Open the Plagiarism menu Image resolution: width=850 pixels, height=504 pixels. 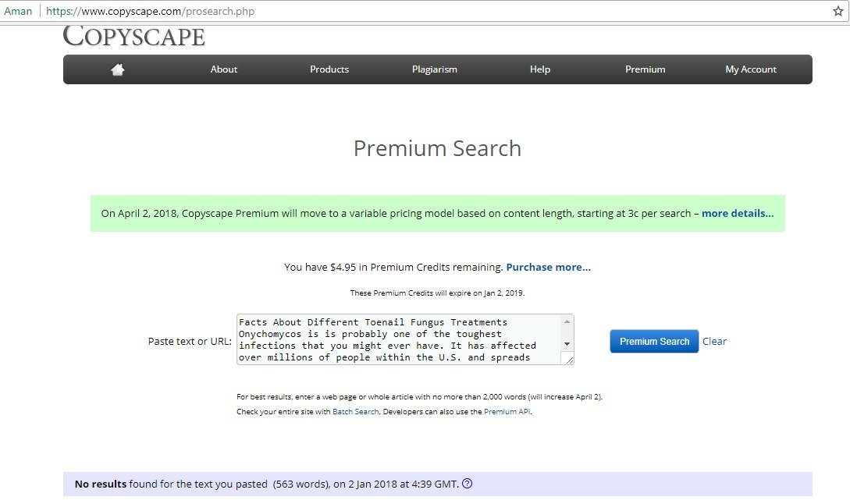tap(434, 69)
